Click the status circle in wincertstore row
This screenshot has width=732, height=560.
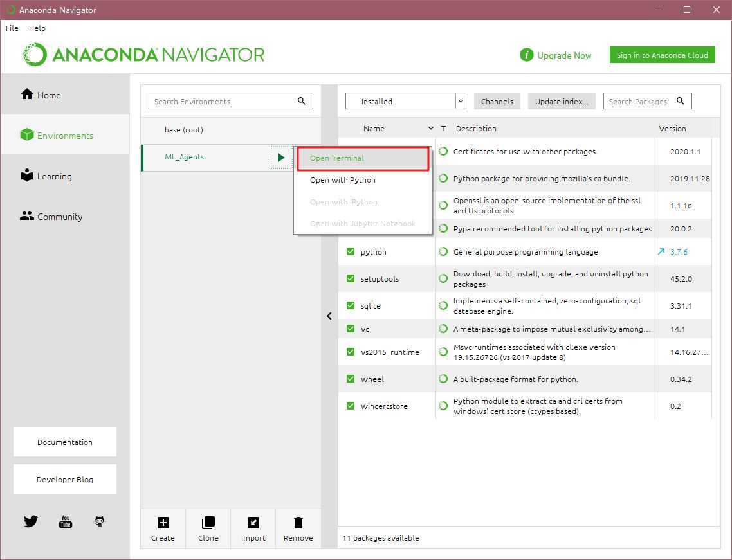click(x=443, y=406)
